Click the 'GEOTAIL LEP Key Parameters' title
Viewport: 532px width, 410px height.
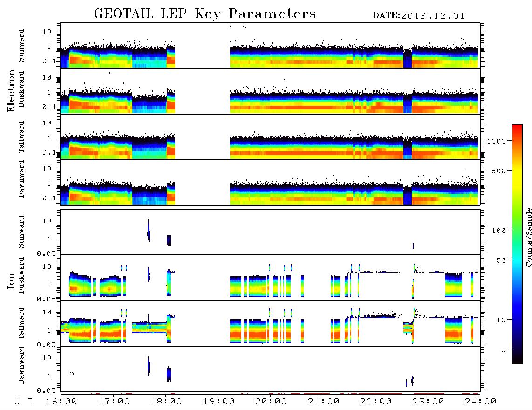(x=205, y=14)
